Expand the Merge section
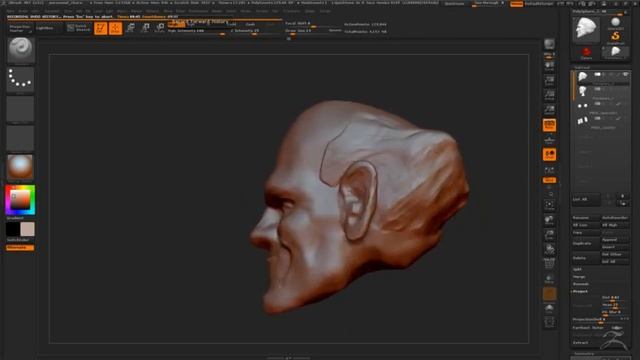This screenshot has height=360, width=640. click(579, 277)
